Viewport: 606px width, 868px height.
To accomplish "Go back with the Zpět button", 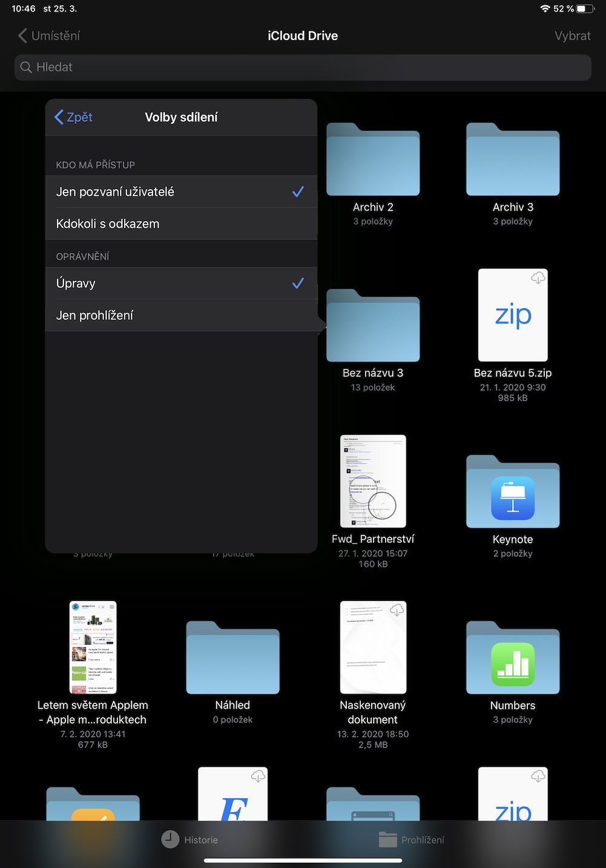I will pos(73,117).
